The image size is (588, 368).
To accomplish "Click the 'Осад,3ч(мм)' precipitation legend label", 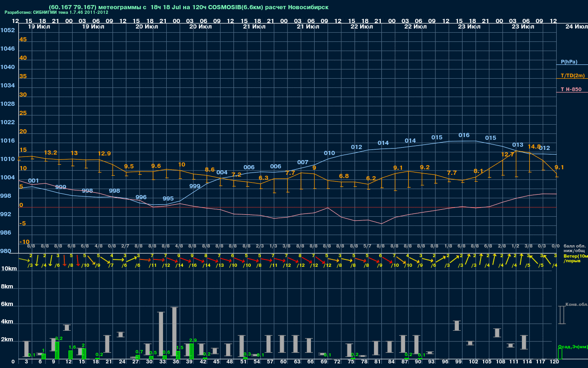I will pyautogui.click(x=573, y=346).
